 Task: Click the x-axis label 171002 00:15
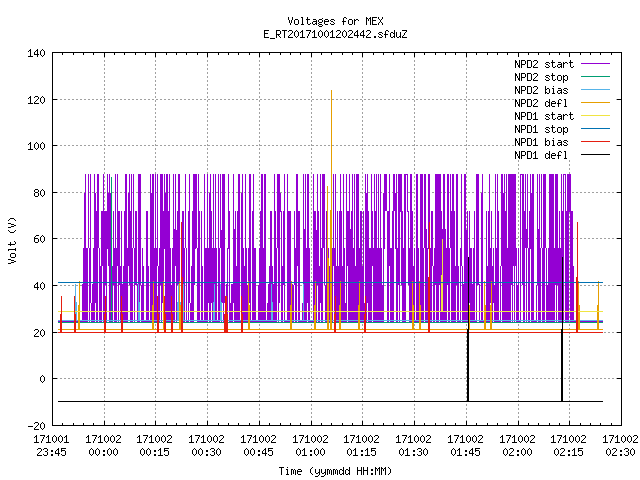[x=155, y=446]
